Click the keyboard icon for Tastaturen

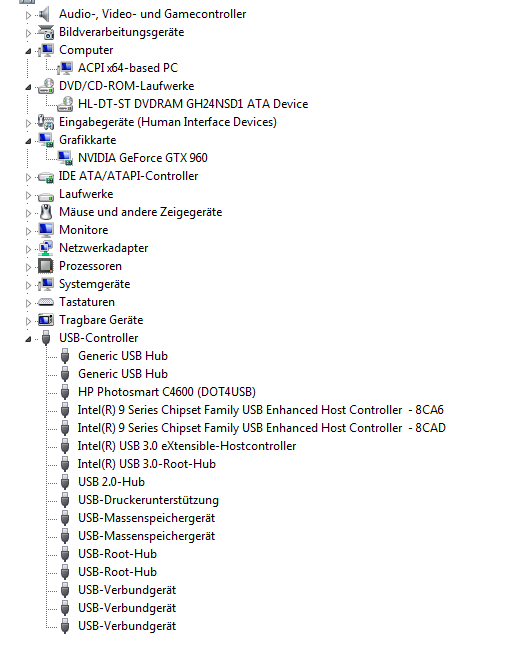coord(46,302)
